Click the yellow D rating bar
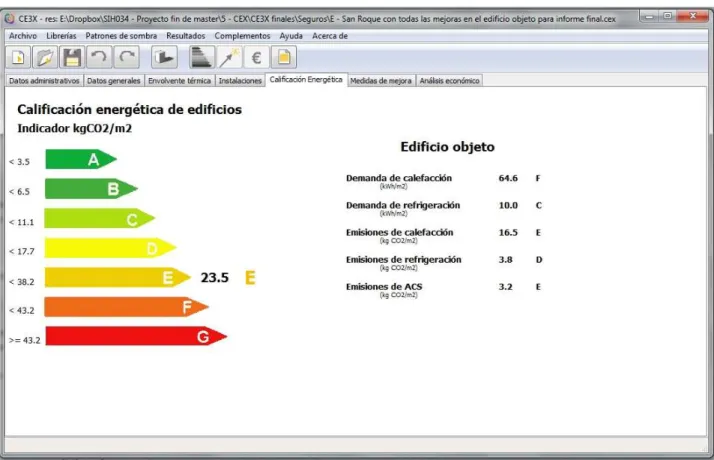714x460 pixels. (110, 248)
